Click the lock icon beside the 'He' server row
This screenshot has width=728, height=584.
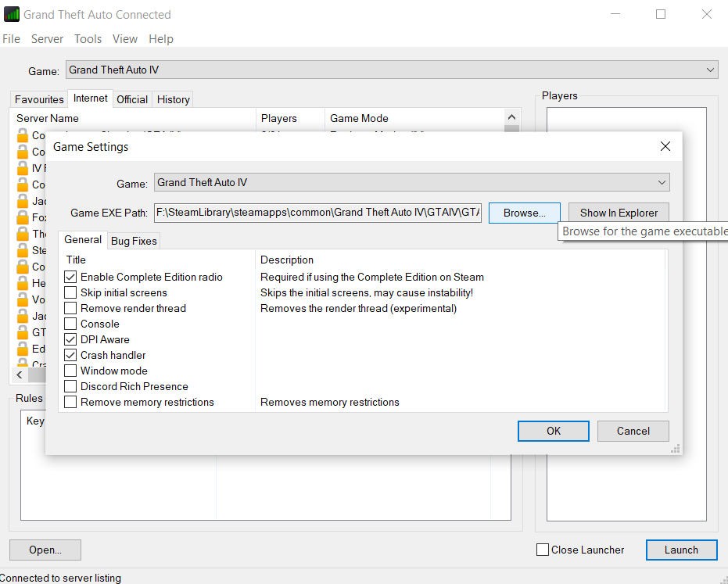click(x=22, y=283)
